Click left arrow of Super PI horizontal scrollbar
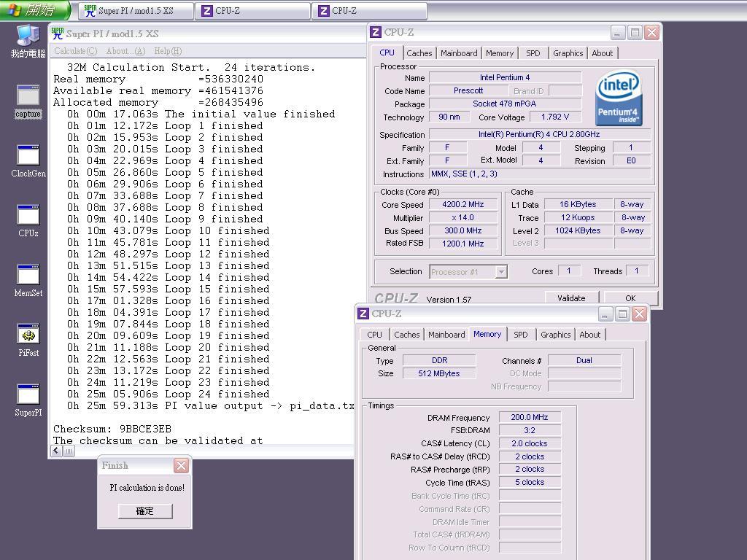The image size is (747, 560). click(57, 451)
